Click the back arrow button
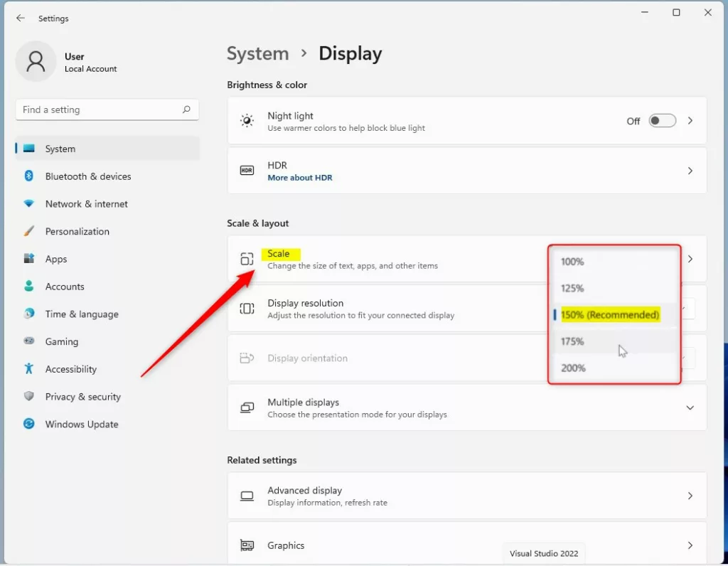This screenshot has height=566, width=728. pyautogui.click(x=20, y=18)
